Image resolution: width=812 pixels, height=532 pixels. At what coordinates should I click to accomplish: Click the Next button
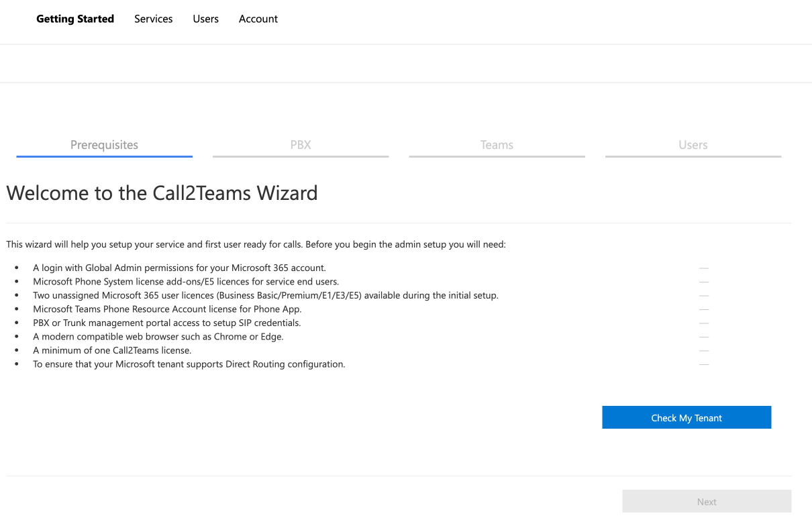click(x=707, y=501)
